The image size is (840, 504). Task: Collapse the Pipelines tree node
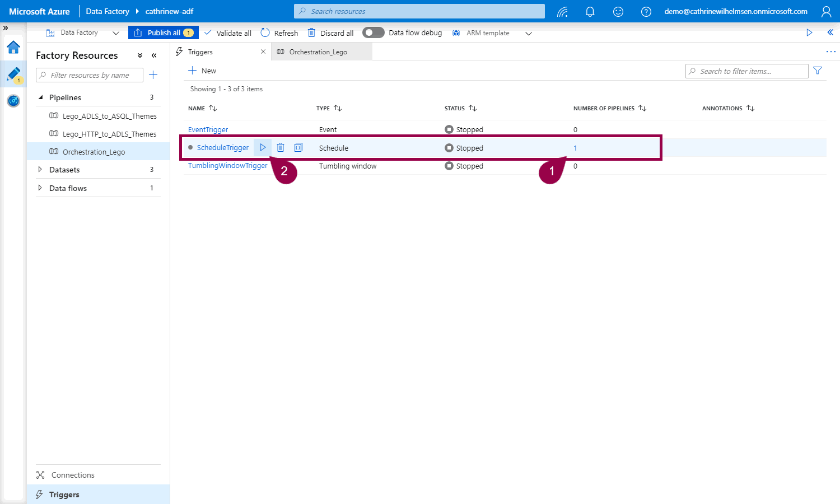(x=40, y=97)
